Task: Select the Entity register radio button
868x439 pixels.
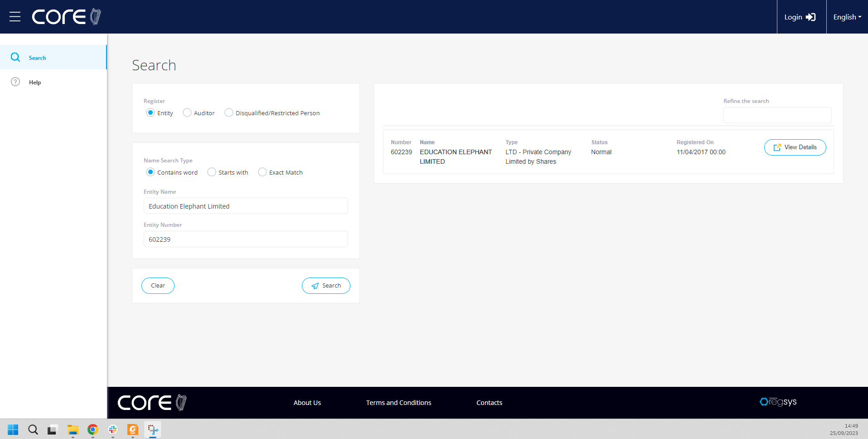Action: [x=150, y=112]
